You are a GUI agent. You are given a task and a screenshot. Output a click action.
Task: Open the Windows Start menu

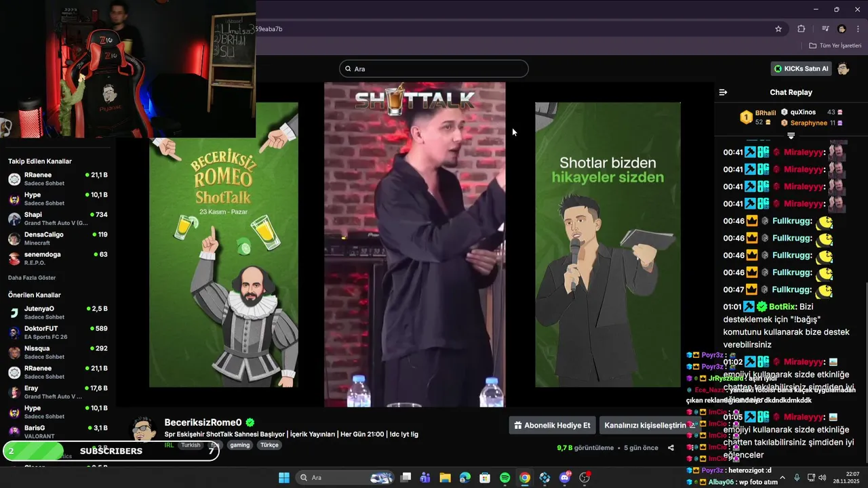(x=283, y=478)
